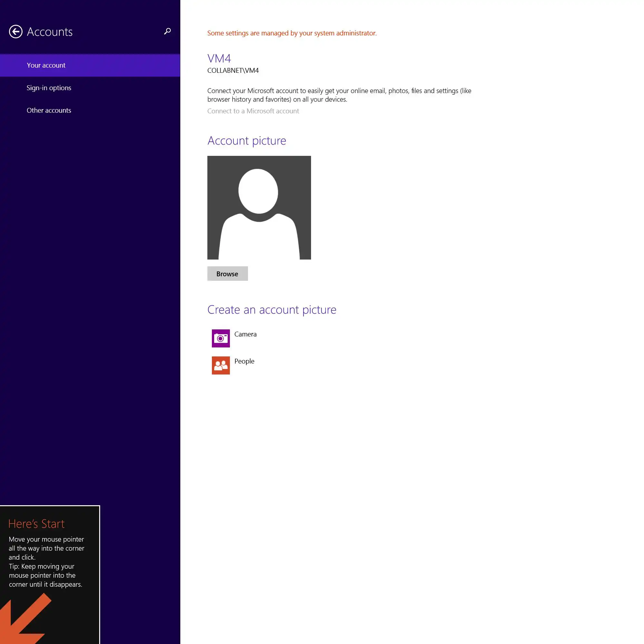Click the Accounts panel title

coord(50,32)
